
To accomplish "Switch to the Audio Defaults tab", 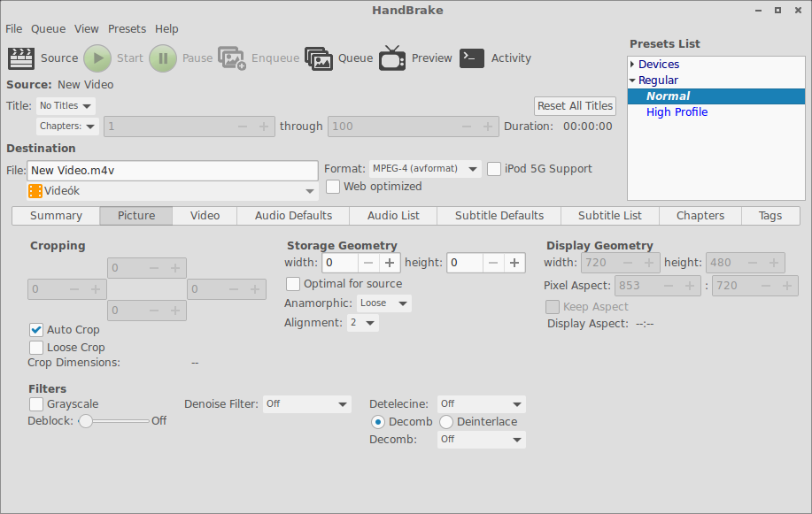I will (x=293, y=216).
